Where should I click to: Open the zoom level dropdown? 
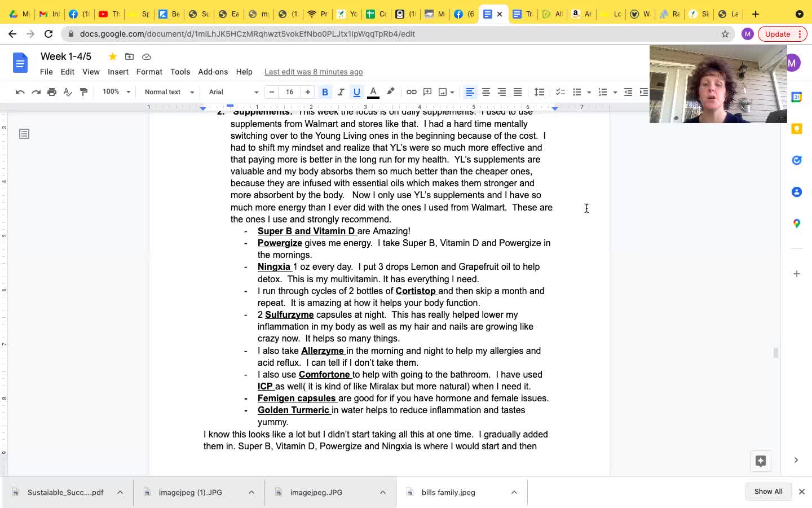[116, 92]
